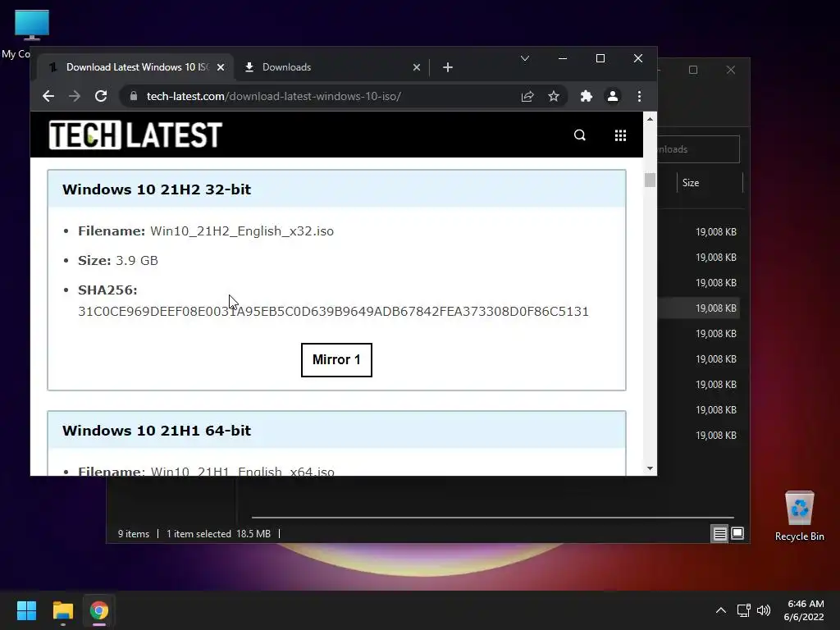
Task: Open the clock showing 6:46 AM
Action: pyautogui.click(x=805, y=610)
